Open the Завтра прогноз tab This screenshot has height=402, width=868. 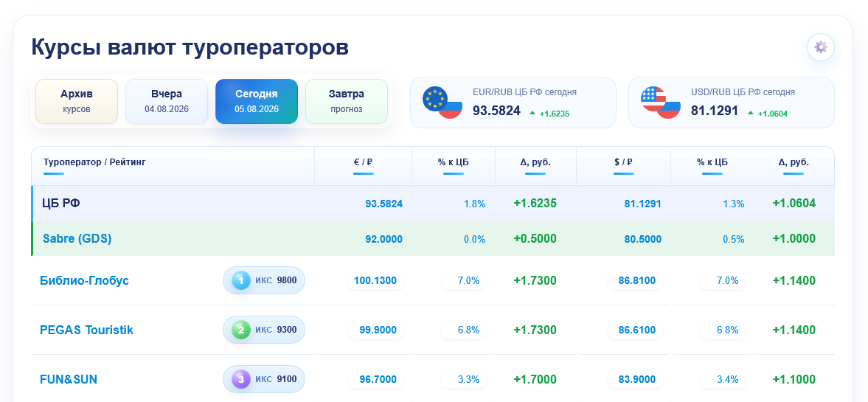pos(347,101)
